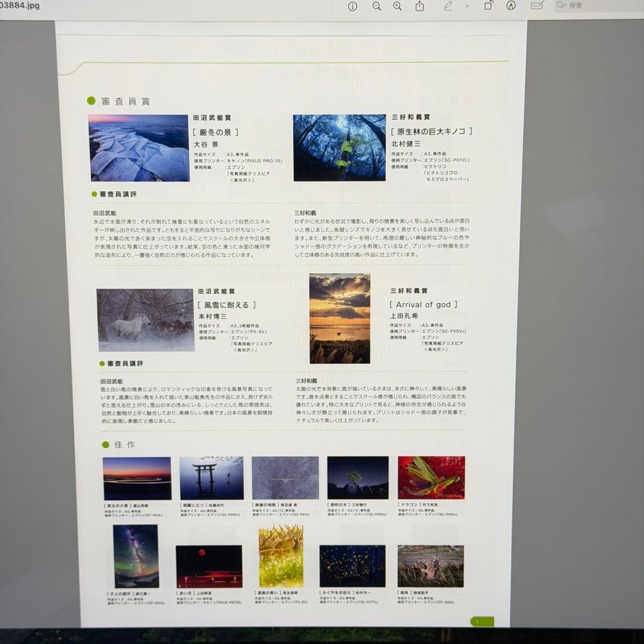Click the blue forest mushroom photo
This screenshot has width=644, height=644.
click(x=339, y=148)
